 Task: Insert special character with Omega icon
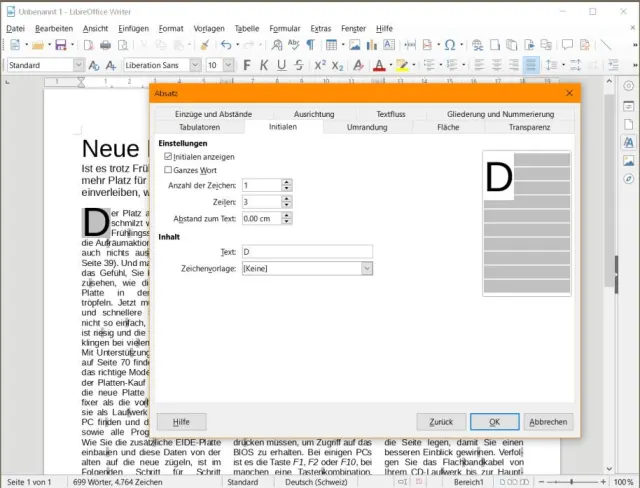[x=450, y=45]
